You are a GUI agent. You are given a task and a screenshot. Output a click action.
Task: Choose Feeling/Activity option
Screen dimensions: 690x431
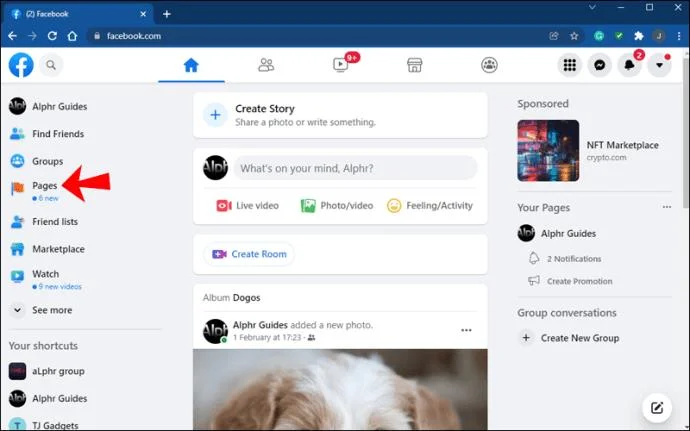[x=429, y=206]
